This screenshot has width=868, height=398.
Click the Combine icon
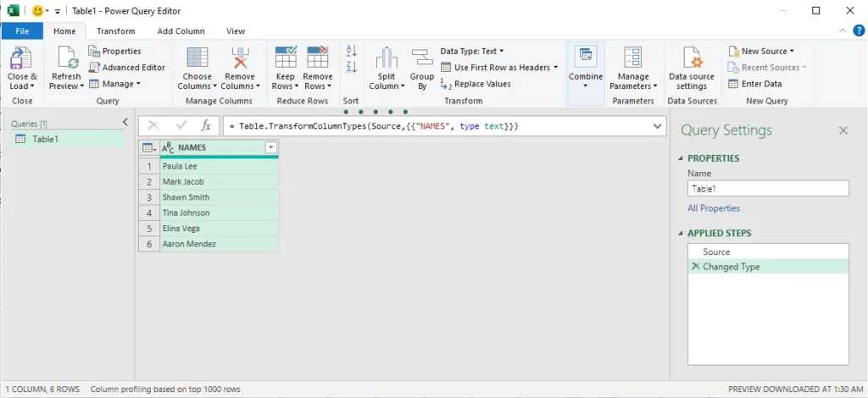coord(585,56)
